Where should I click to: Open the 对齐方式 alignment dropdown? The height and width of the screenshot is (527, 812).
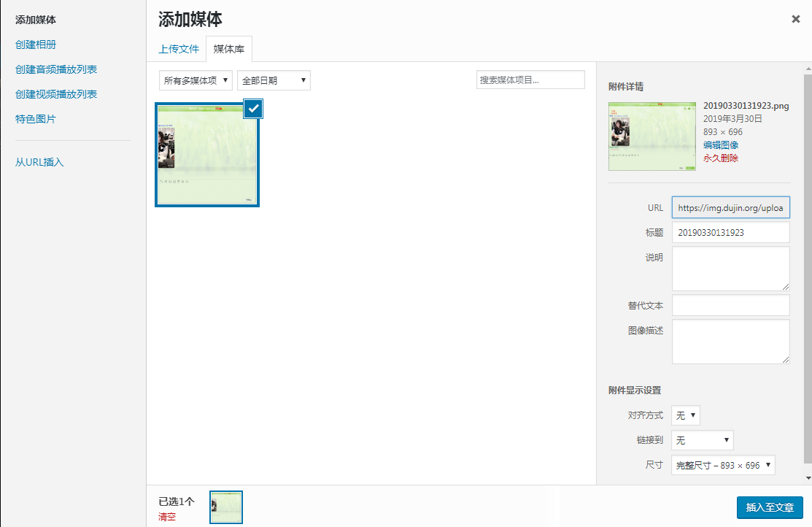pyautogui.click(x=686, y=415)
